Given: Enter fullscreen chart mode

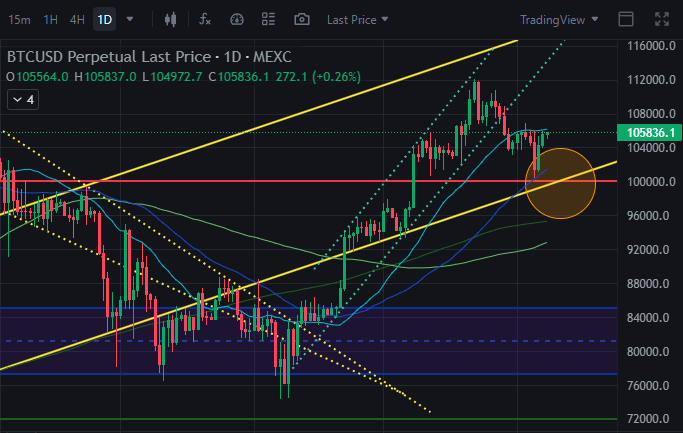Looking at the screenshot, I should click(662, 19).
